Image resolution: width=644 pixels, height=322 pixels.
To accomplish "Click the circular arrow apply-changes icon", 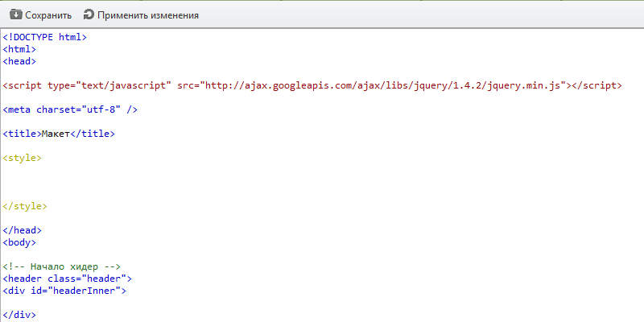I will tap(89, 14).
